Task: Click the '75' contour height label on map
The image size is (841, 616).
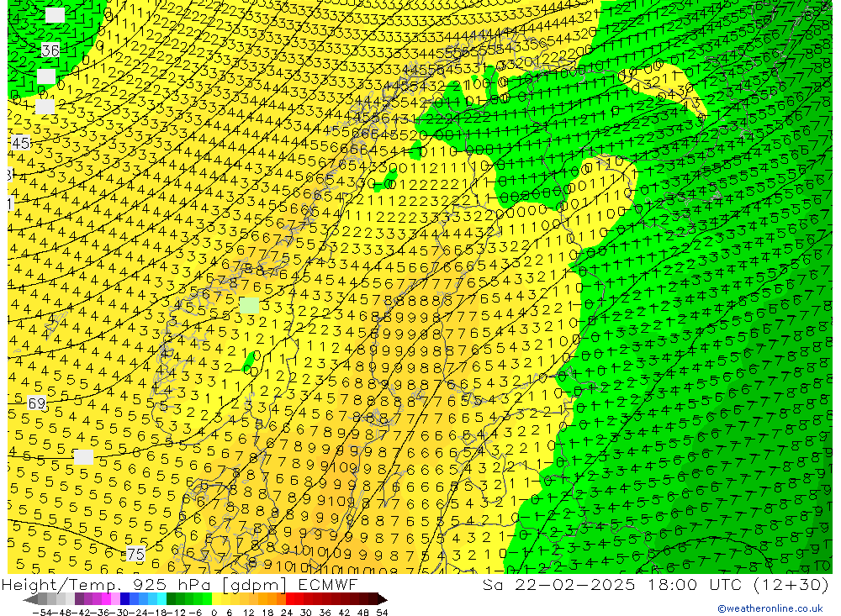Action: (136, 555)
